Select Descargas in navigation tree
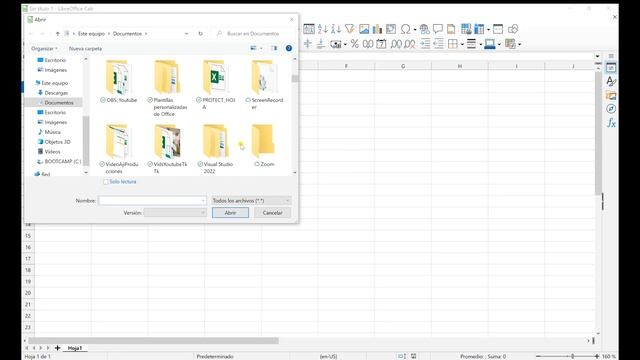Viewport: 640px width, 360px height. [56, 93]
